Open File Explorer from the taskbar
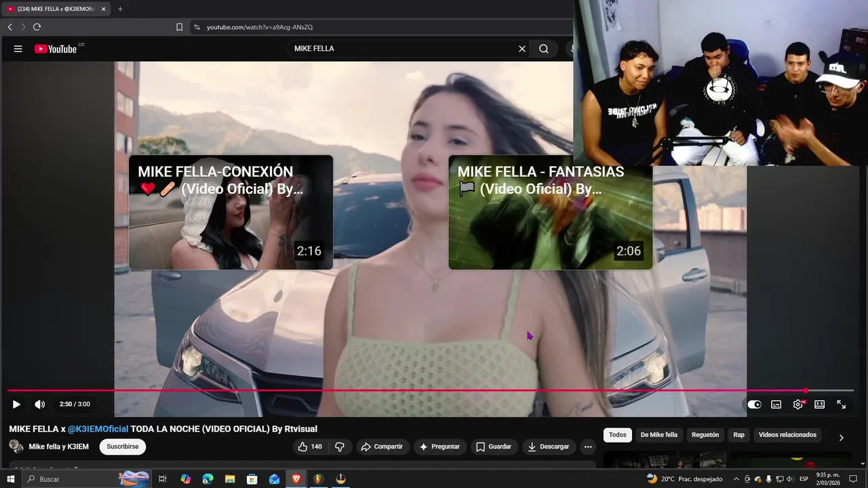Viewport: 868px width, 488px height. pos(230,479)
